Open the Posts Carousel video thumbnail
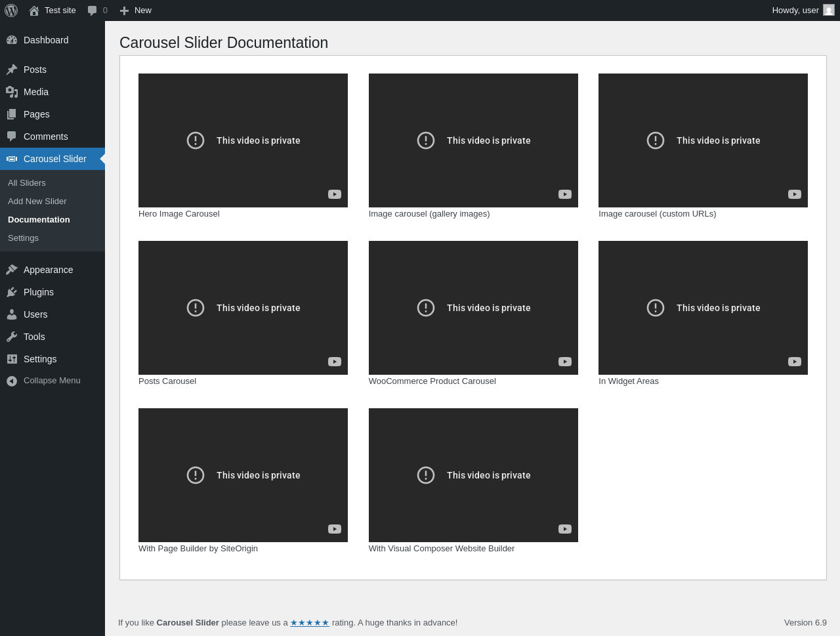The height and width of the screenshot is (636, 840). point(243,308)
